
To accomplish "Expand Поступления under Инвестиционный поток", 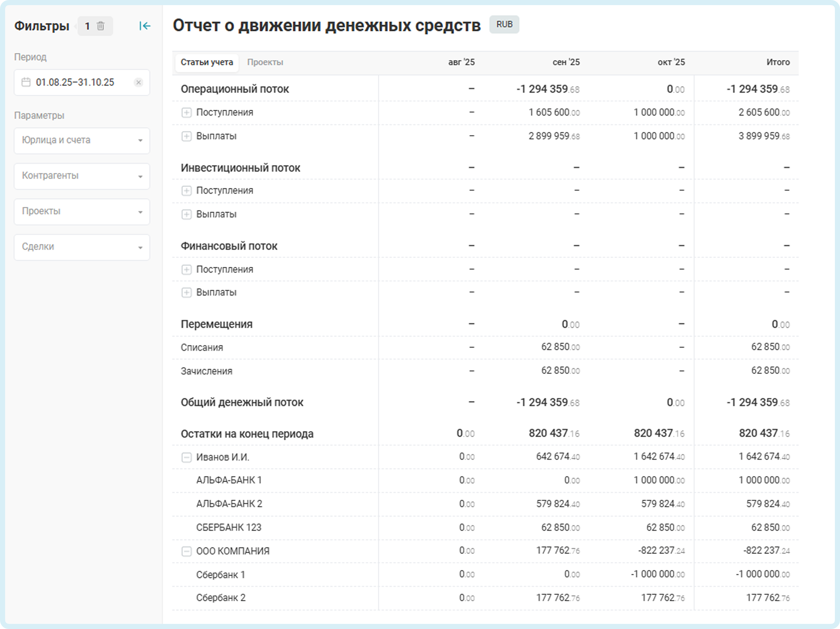I will click(x=186, y=191).
